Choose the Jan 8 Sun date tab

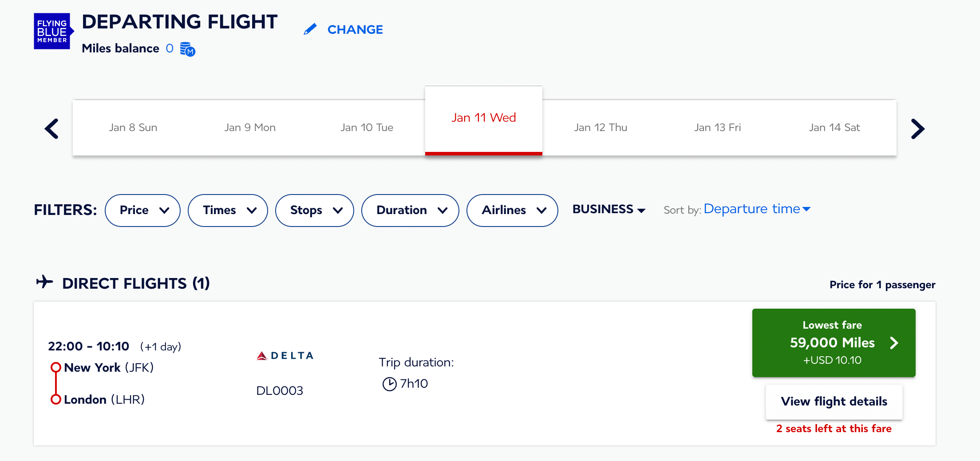(x=133, y=127)
